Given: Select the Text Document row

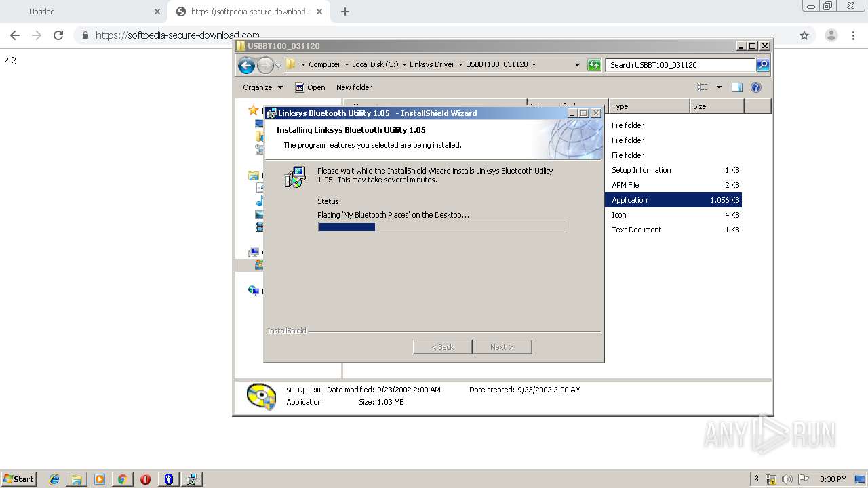Looking at the screenshot, I should [x=673, y=230].
